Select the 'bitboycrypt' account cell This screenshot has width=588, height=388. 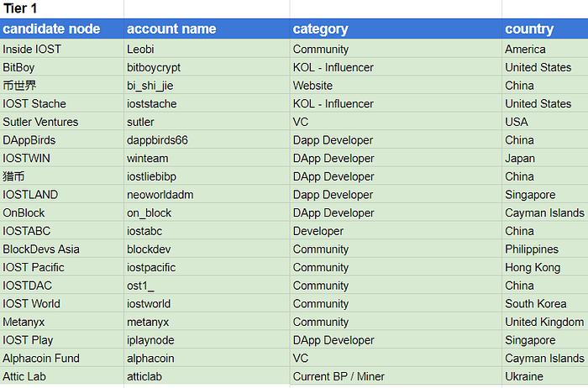[x=207, y=67]
